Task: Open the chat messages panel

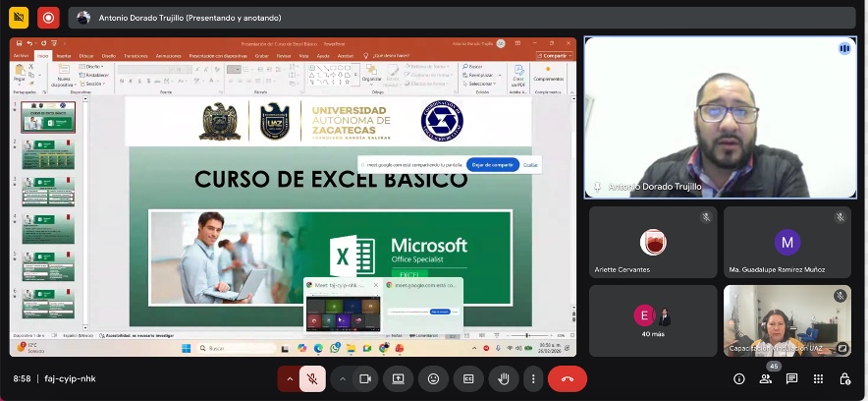Action: point(791,378)
